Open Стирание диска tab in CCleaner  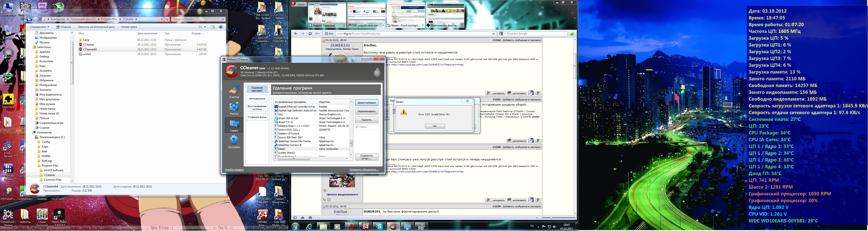[257, 117]
